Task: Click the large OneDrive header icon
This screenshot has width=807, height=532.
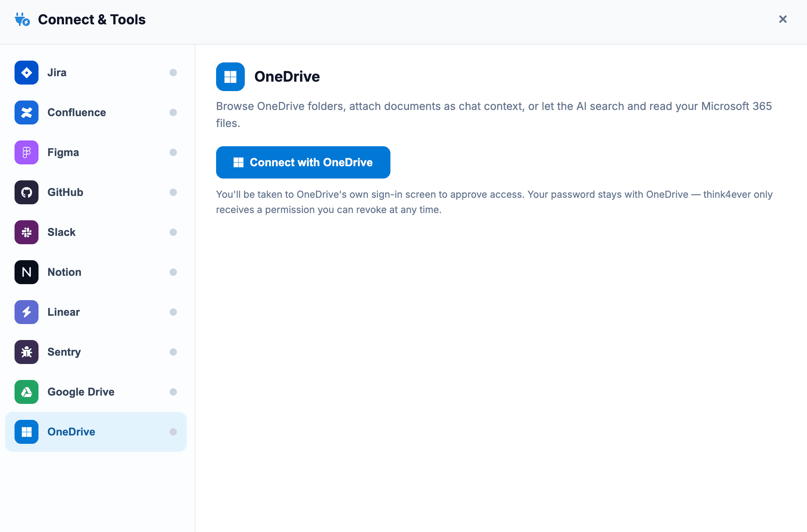Action: click(x=230, y=77)
